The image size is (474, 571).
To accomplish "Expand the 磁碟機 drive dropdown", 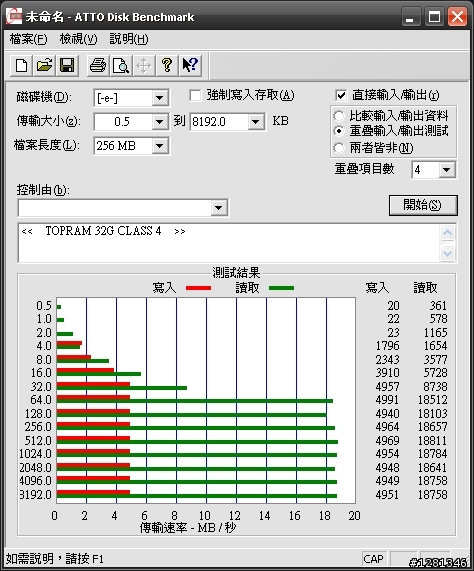I will point(159,98).
